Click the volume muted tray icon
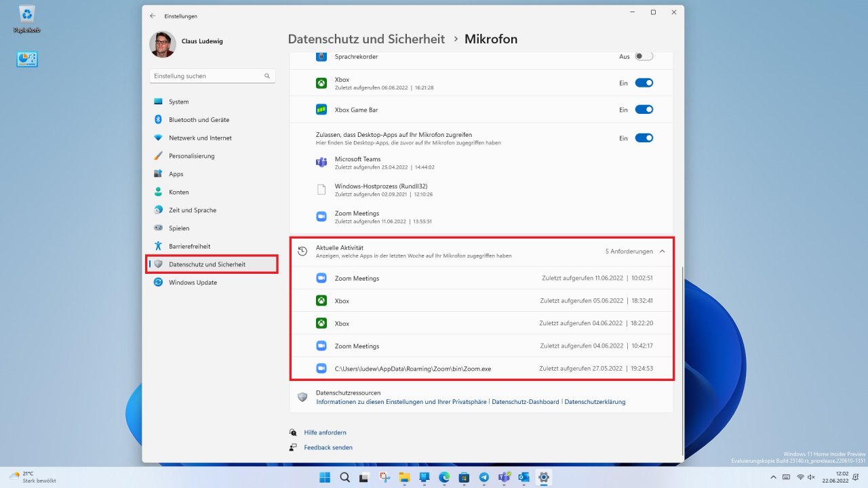Screen dimensions: 868x488 (x=811, y=477)
